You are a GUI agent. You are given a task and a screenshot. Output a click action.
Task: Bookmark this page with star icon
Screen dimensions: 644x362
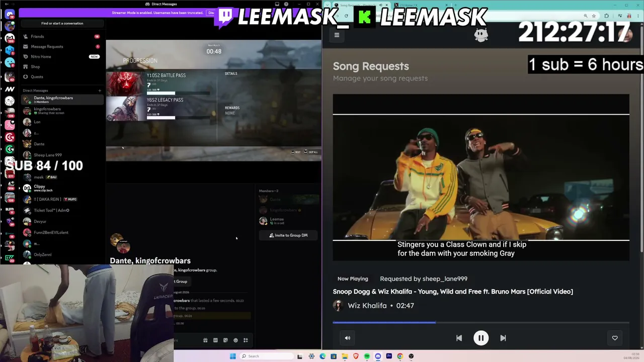click(594, 16)
